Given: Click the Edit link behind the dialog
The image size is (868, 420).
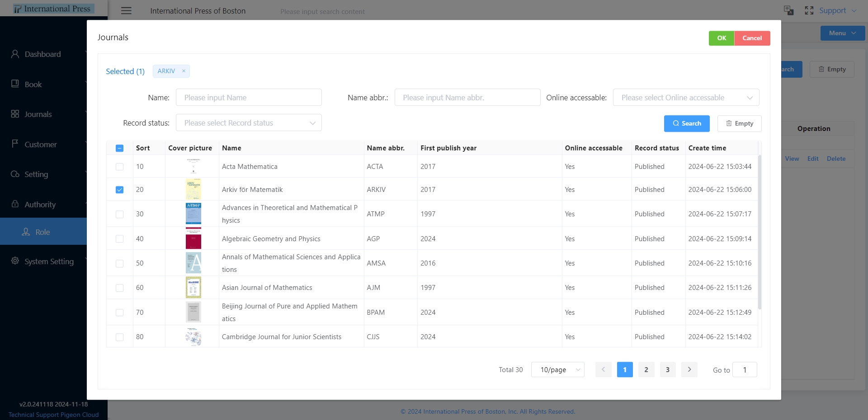Looking at the screenshot, I should [813, 159].
